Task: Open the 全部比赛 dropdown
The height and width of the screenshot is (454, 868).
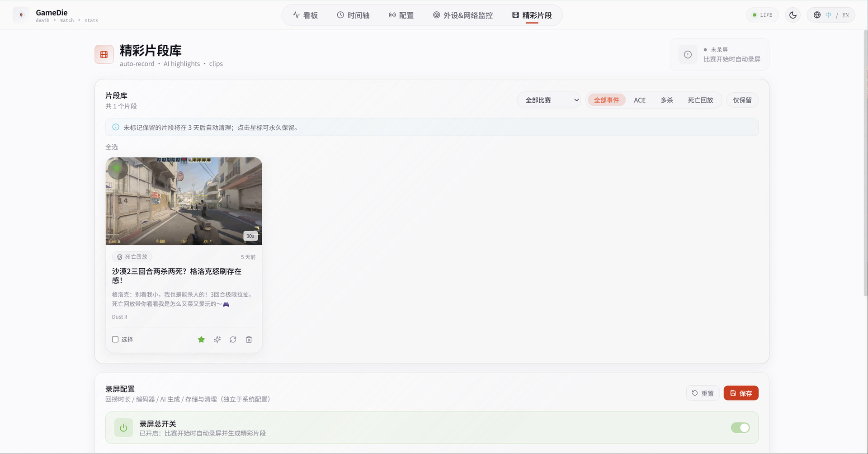Action: 549,100
